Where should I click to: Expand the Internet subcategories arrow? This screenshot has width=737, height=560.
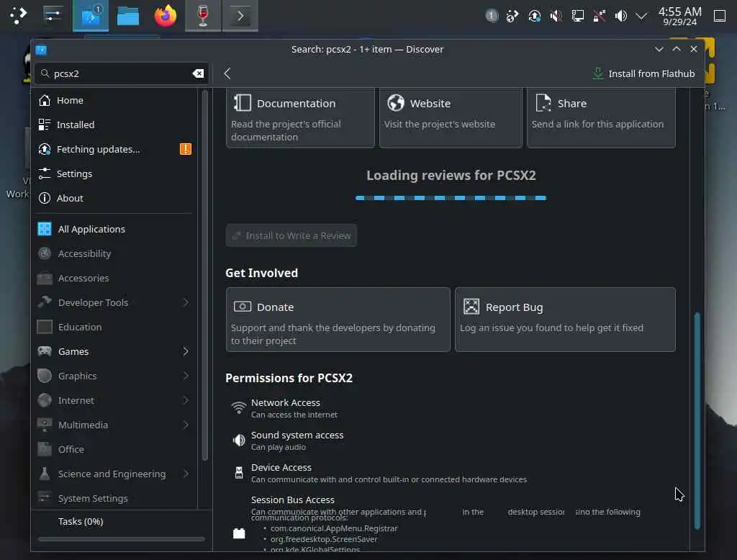click(x=186, y=400)
